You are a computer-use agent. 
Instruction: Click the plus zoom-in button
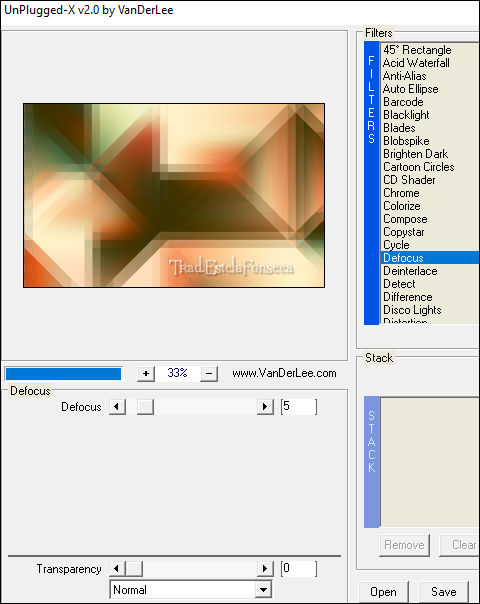pos(146,373)
